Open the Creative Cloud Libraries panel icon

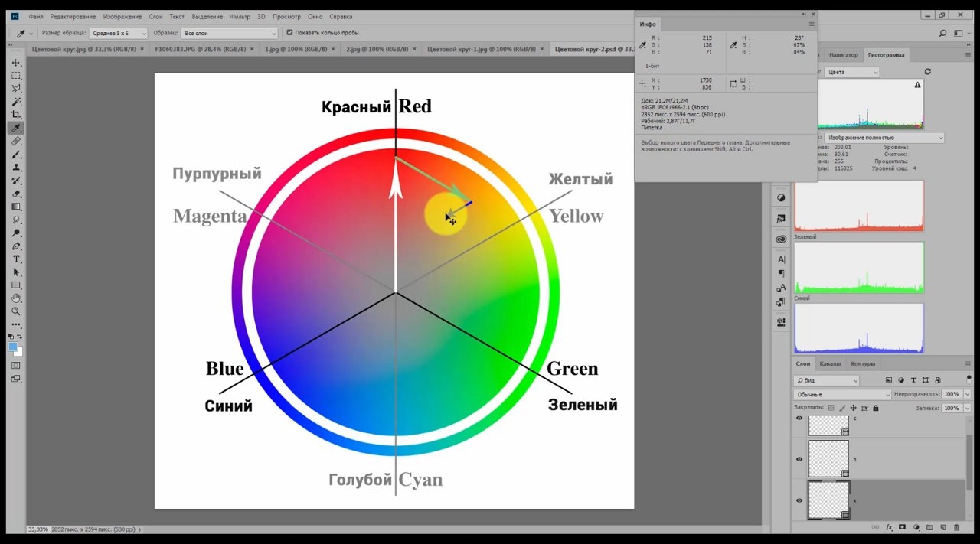pos(781,239)
